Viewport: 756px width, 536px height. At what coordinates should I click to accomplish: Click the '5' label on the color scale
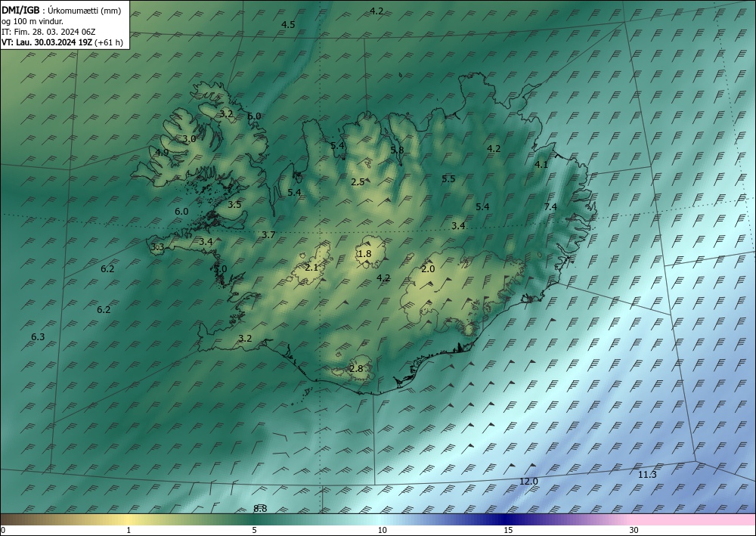(x=254, y=530)
